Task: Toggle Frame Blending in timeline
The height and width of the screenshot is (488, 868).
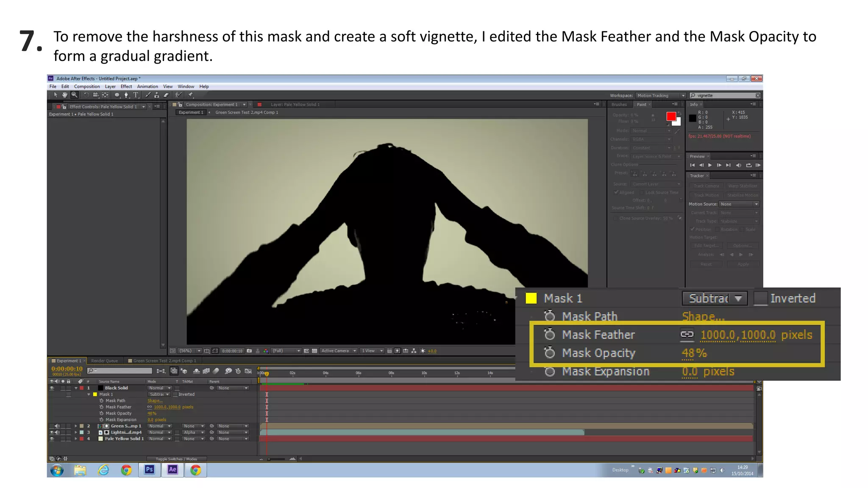Action: (x=206, y=371)
